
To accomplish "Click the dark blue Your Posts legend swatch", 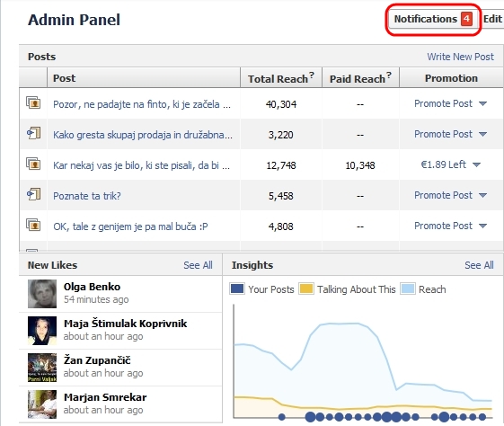I will click(x=237, y=288).
